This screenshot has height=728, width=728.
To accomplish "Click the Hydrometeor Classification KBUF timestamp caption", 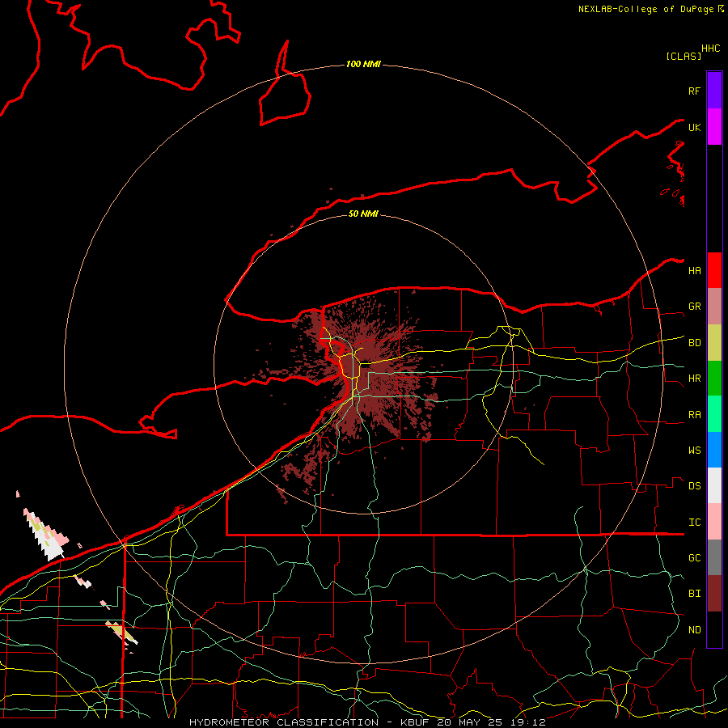I will point(367,722).
